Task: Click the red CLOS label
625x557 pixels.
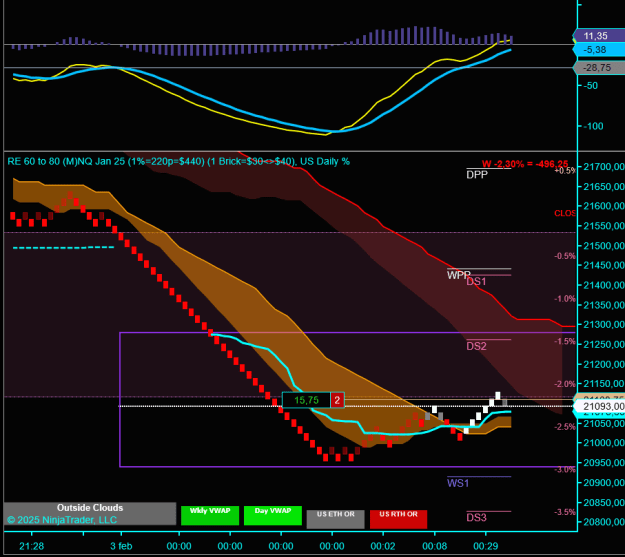Action: tap(565, 213)
